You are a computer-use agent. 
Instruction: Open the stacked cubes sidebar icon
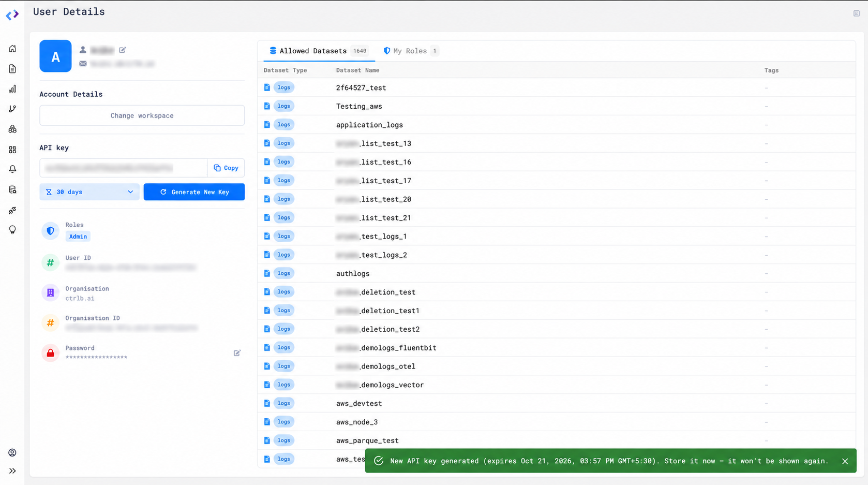point(12,129)
